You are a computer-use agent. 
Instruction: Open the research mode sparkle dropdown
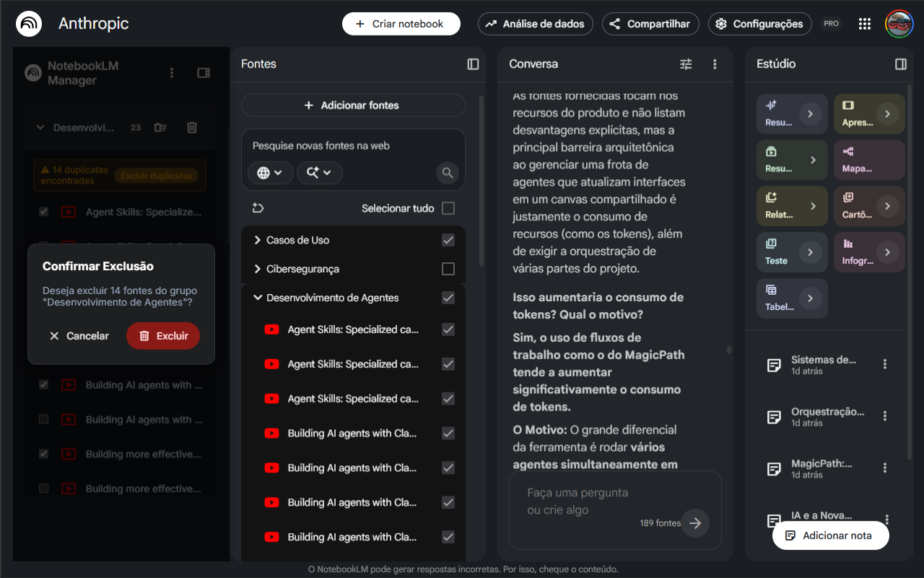[319, 173]
